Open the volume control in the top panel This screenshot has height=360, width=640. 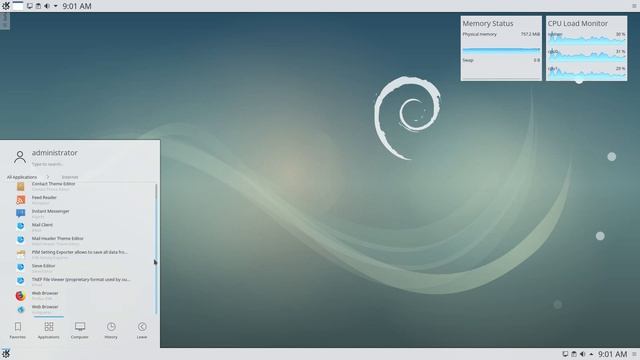pos(47,6)
